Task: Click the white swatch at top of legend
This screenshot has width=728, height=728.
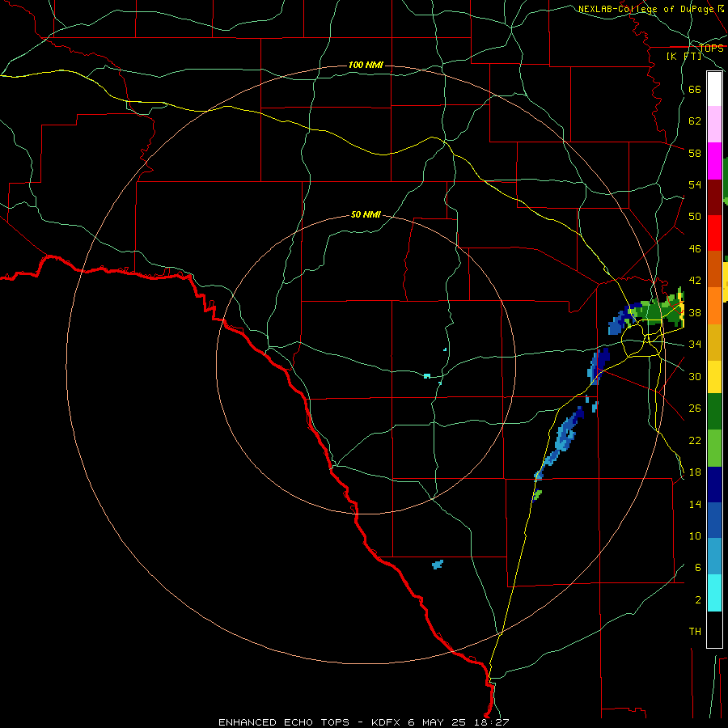Action: 714,89
